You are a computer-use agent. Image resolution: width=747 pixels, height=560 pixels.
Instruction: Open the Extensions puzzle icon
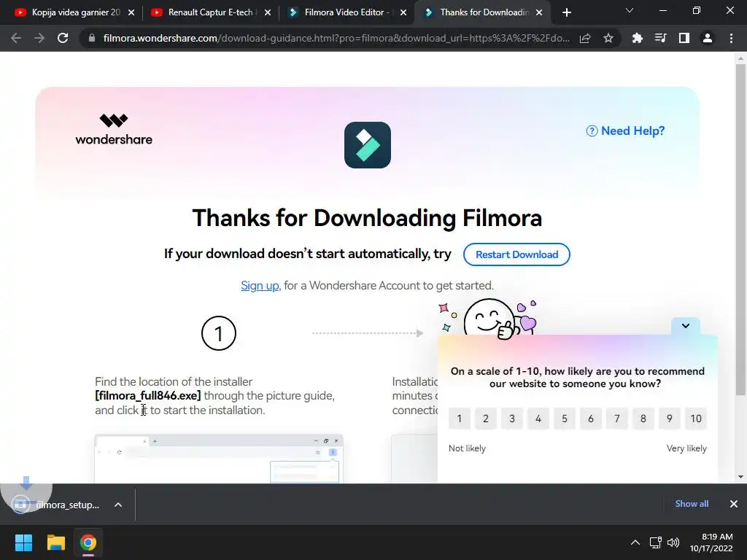point(637,38)
